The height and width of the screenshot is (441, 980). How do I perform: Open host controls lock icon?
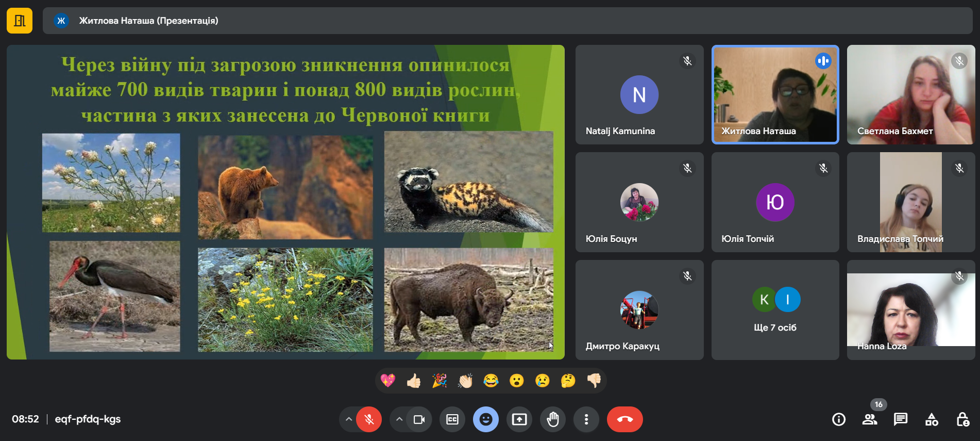click(962, 419)
